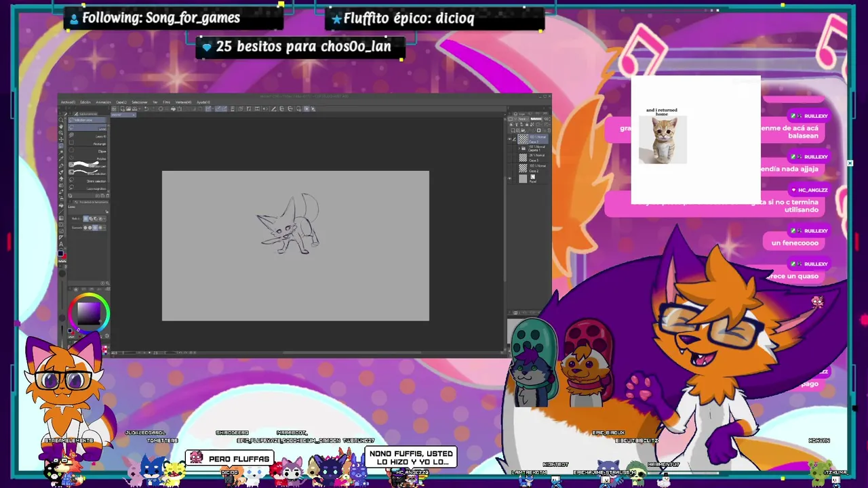Show the hidden 26% Capa 5 layer
The height and width of the screenshot is (488, 868).
pos(509,158)
